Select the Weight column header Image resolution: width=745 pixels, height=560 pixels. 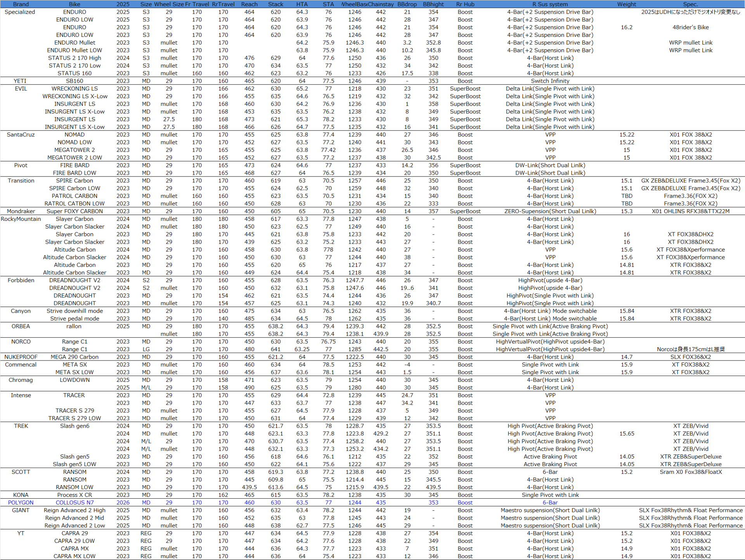tap(626, 4)
